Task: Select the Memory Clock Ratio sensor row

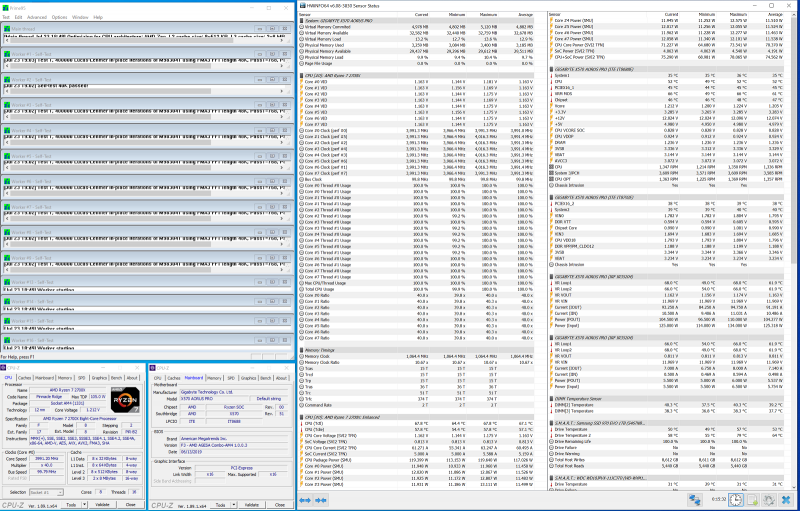Action: click(417, 363)
